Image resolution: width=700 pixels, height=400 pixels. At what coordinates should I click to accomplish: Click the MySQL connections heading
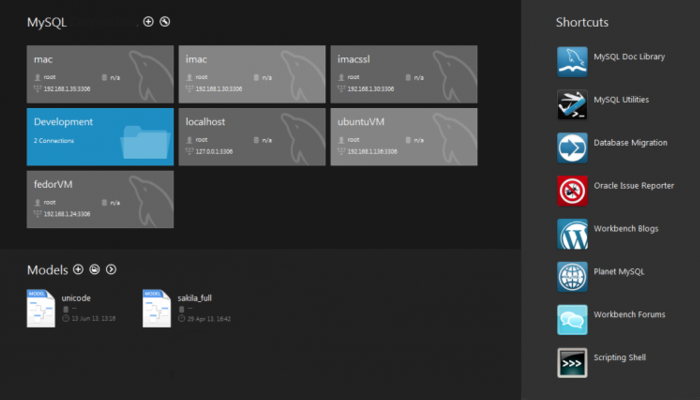(46, 22)
